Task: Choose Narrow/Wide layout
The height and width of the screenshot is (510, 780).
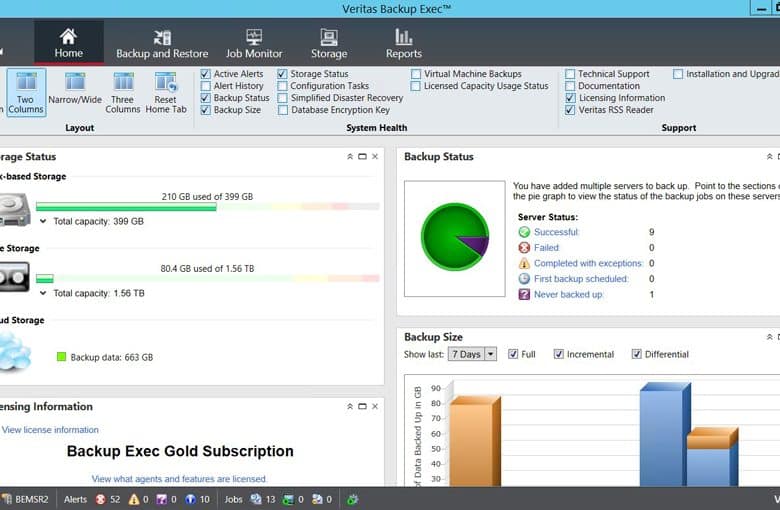Action: tap(75, 89)
